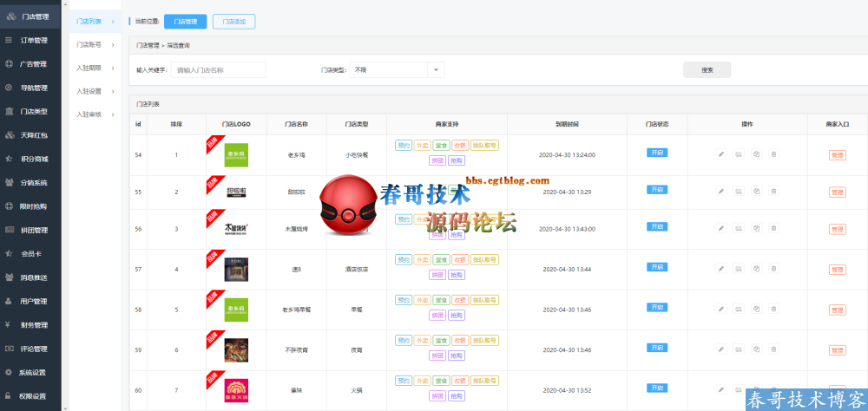The image size is (868, 411).
Task: Focus the 请输入门店名称 keyword field
Action: 218,69
